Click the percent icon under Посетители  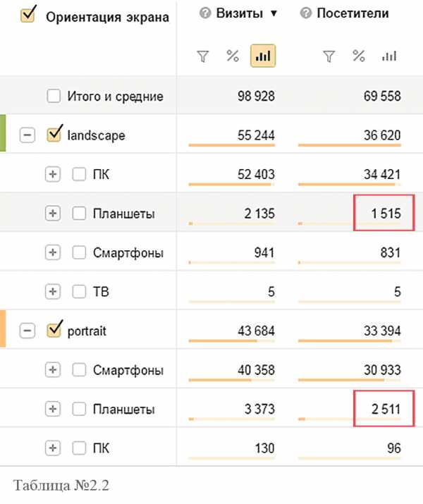tap(358, 56)
